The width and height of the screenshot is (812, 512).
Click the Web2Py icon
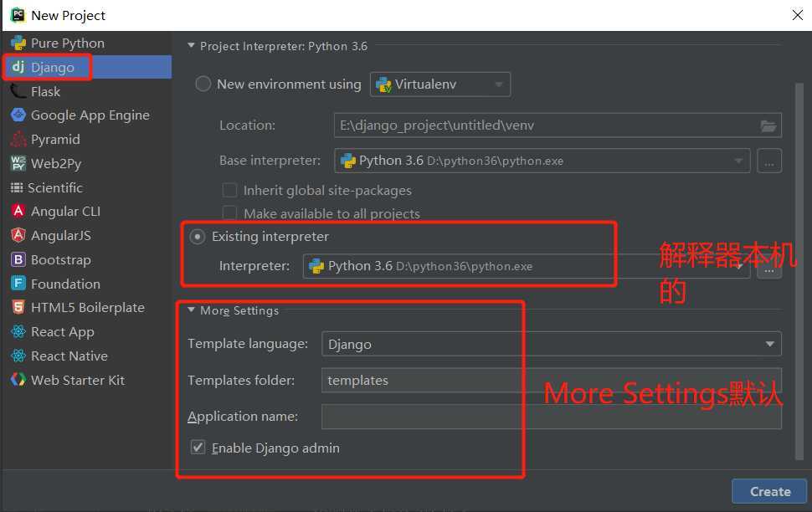point(18,164)
